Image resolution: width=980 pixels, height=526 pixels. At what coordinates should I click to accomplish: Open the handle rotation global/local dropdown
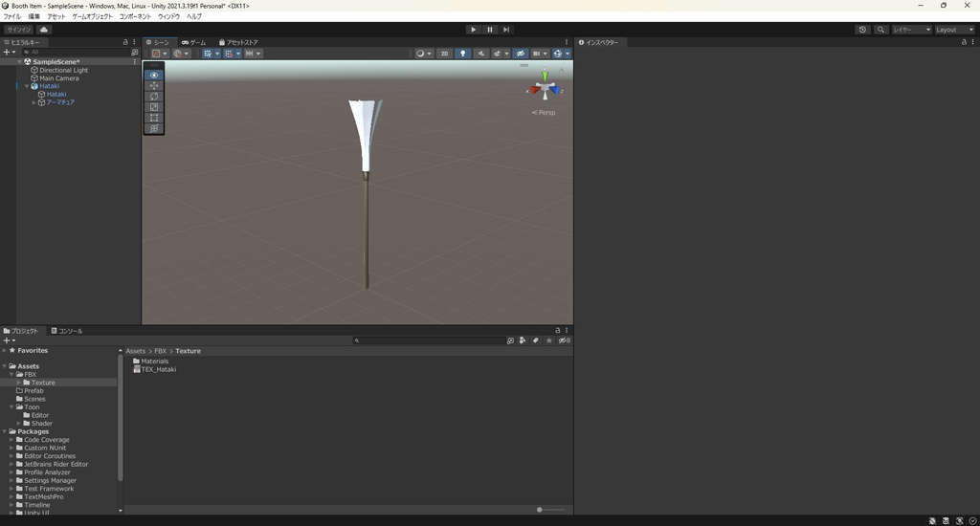(x=181, y=54)
